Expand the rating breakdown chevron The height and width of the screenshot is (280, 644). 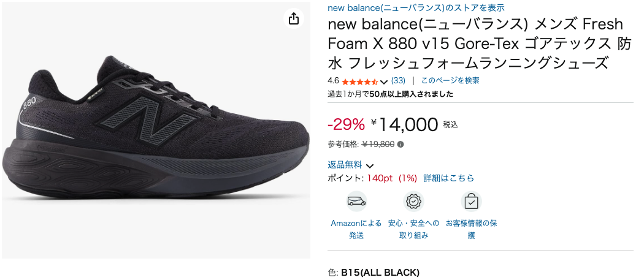pos(384,81)
